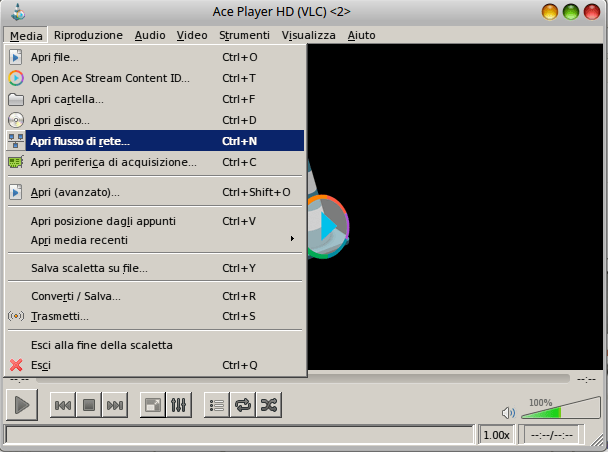The image size is (608, 452).
Task: Click the network stream icon
Action: pyautogui.click(x=16, y=141)
